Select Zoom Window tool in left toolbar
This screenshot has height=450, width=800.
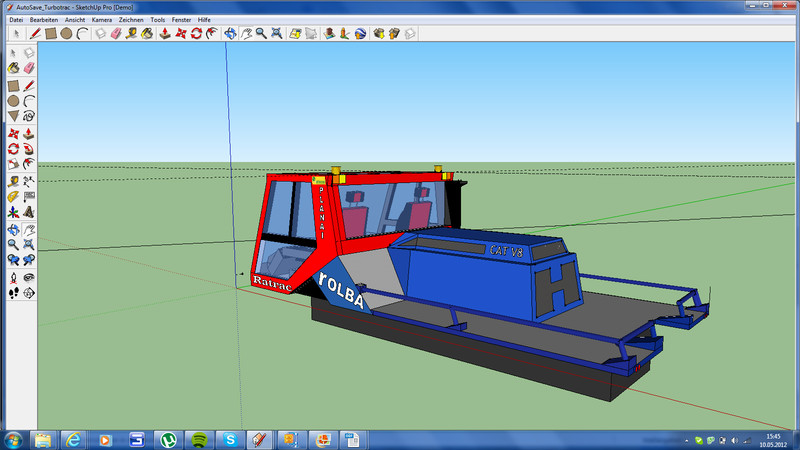point(29,245)
